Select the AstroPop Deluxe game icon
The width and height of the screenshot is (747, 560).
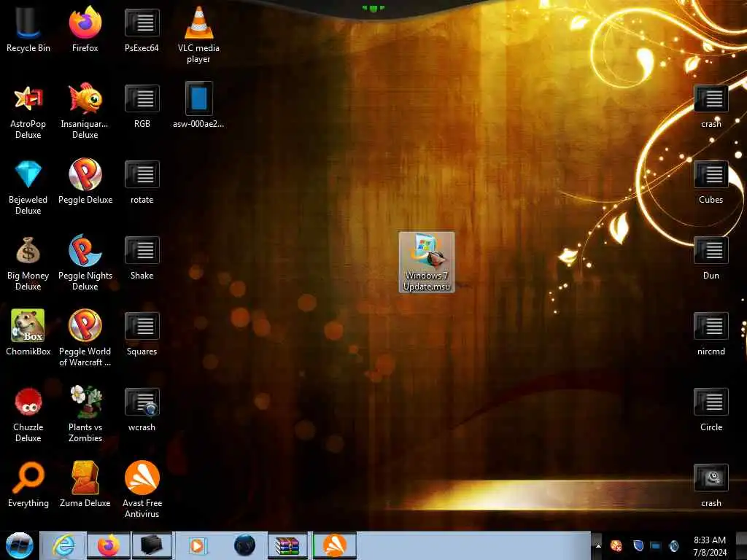(28, 111)
